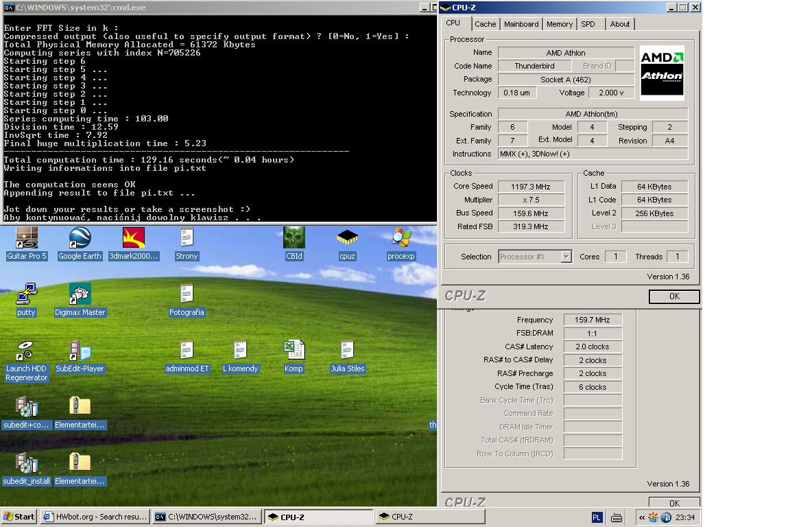Open the Strony text file icon

point(187,244)
